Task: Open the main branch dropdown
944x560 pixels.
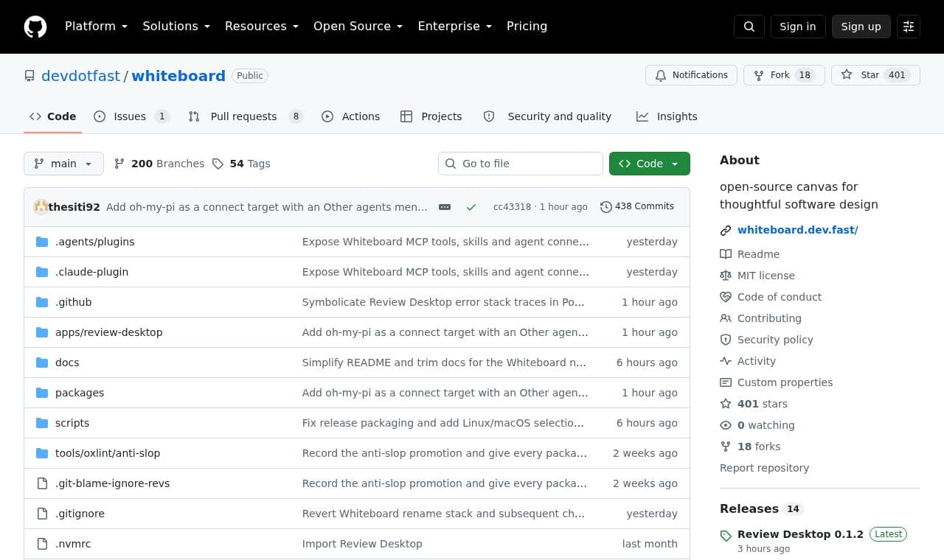Action: coord(63,164)
